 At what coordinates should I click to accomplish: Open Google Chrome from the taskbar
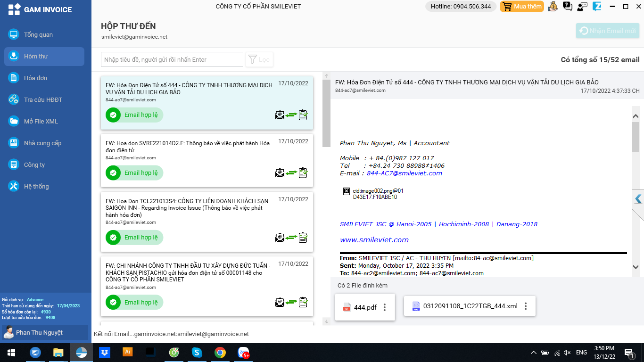[x=220, y=353]
